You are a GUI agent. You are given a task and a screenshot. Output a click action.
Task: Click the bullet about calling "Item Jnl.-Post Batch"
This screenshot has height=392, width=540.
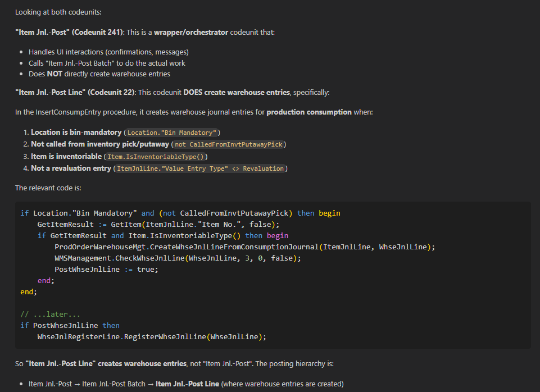[x=107, y=63]
